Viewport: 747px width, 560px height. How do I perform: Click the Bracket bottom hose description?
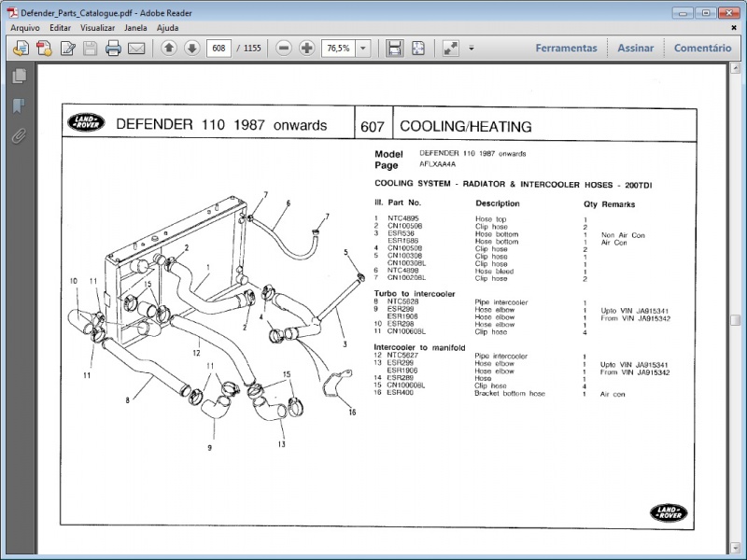click(x=510, y=393)
